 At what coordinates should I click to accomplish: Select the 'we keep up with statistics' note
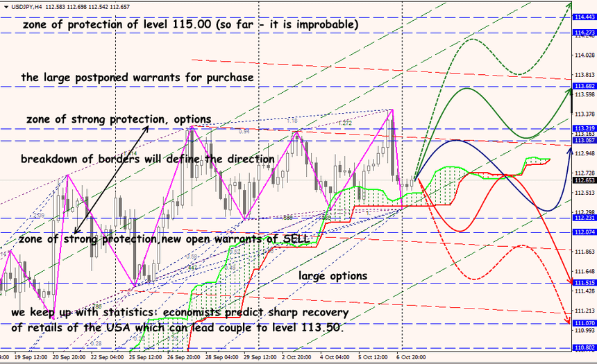tap(180, 320)
